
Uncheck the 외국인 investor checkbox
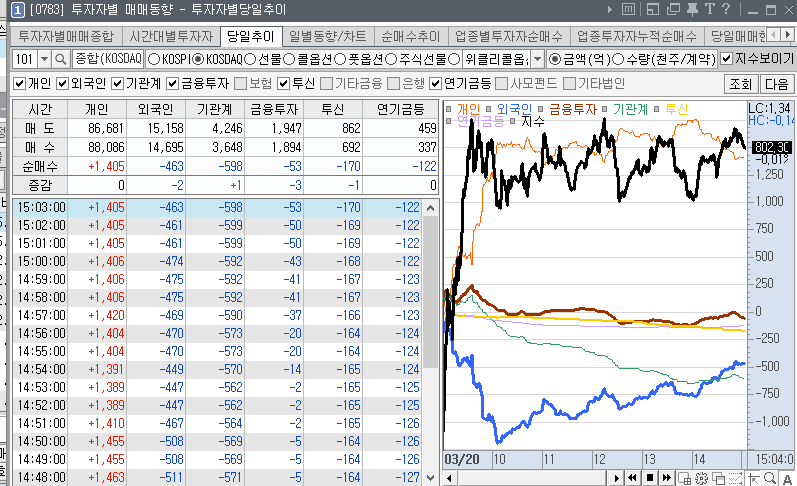tap(63, 83)
